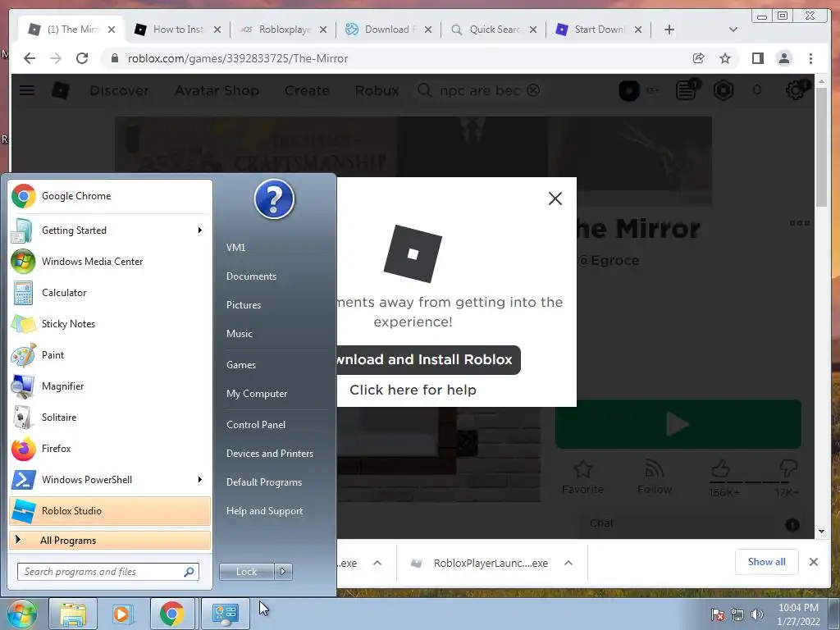The image size is (840, 630).
Task: Open Games from Start menu
Action: [241, 365]
